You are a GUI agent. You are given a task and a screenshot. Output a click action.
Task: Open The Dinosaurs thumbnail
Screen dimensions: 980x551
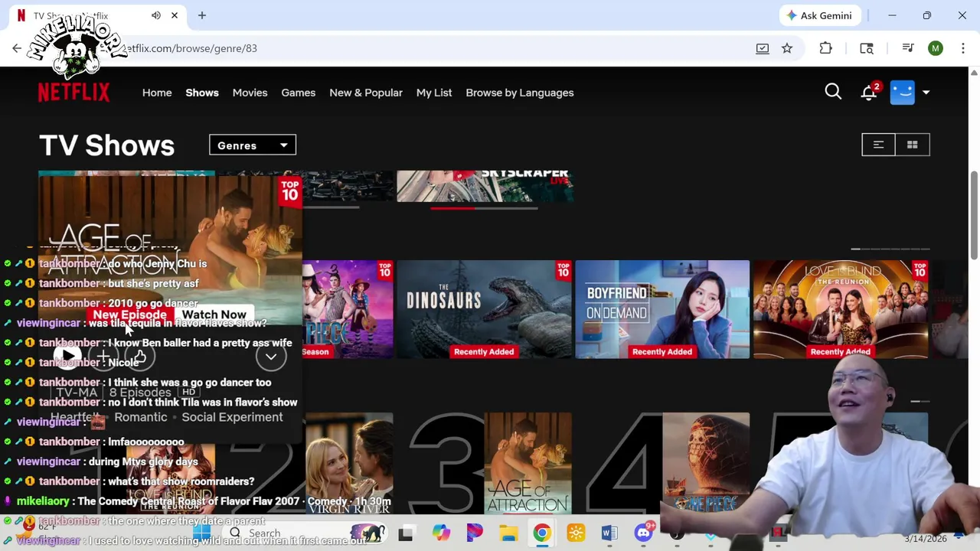pyautogui.click(x=484, y=309)
